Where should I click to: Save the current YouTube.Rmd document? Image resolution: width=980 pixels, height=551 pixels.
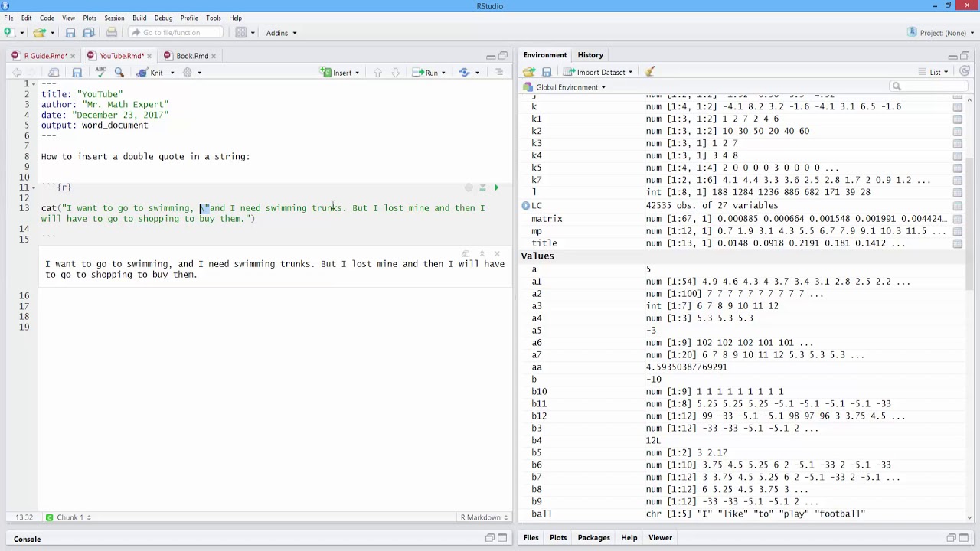click(77, 73)
